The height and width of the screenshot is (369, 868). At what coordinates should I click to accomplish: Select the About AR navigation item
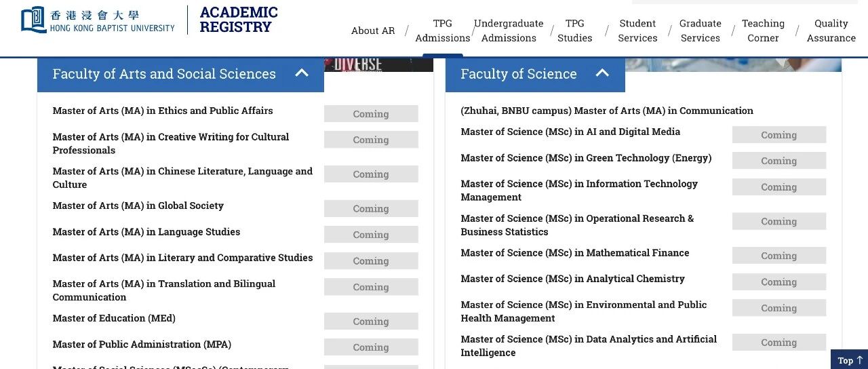(373, 31)
